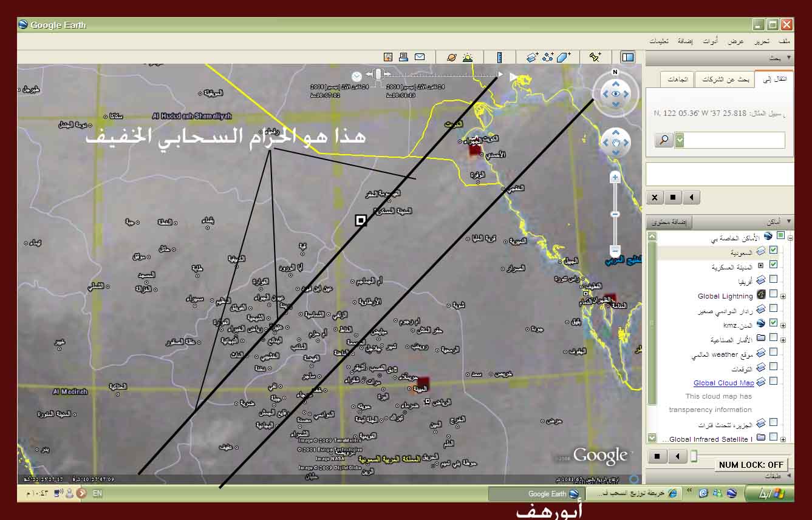
Task: Click the Email envelope toolbar icon
Action: click(420, 57)
